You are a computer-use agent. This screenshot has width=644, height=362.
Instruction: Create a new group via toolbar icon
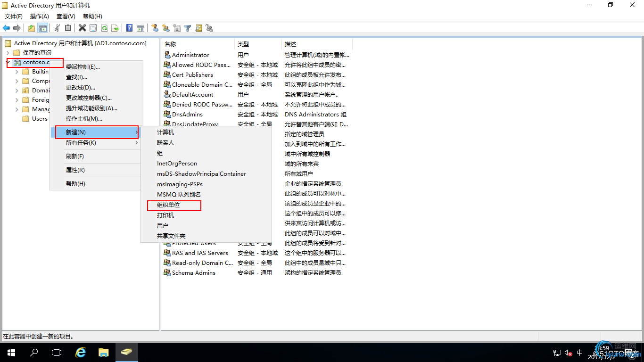click(x=165, y=28)
